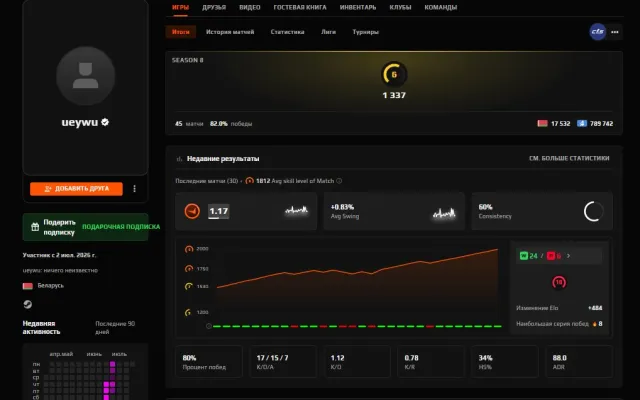Click the skill level icon beside 1812

pos(249,181)
